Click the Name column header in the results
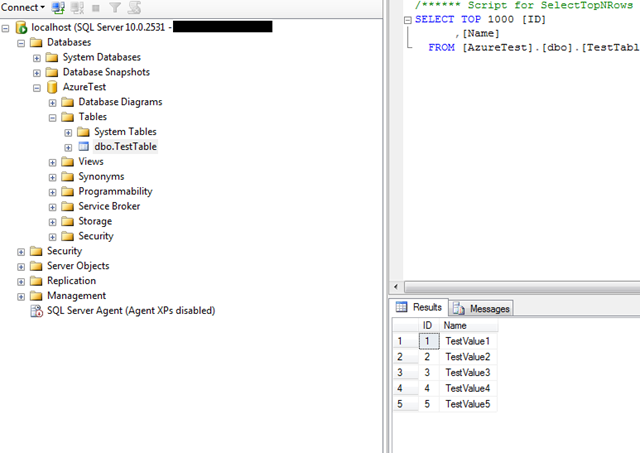Image resolution: width=640 pixels, height=453 pixels. pyautogui.click(x=468, y=325)
